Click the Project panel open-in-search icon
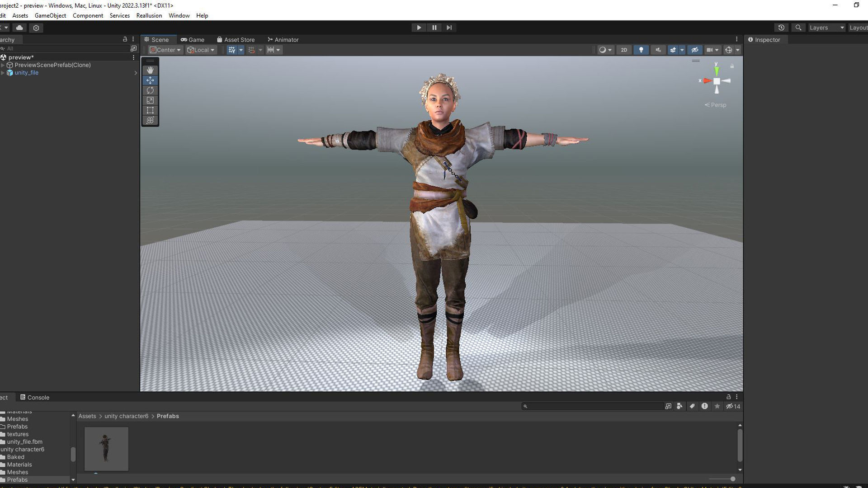 click(x=668, y=406)
